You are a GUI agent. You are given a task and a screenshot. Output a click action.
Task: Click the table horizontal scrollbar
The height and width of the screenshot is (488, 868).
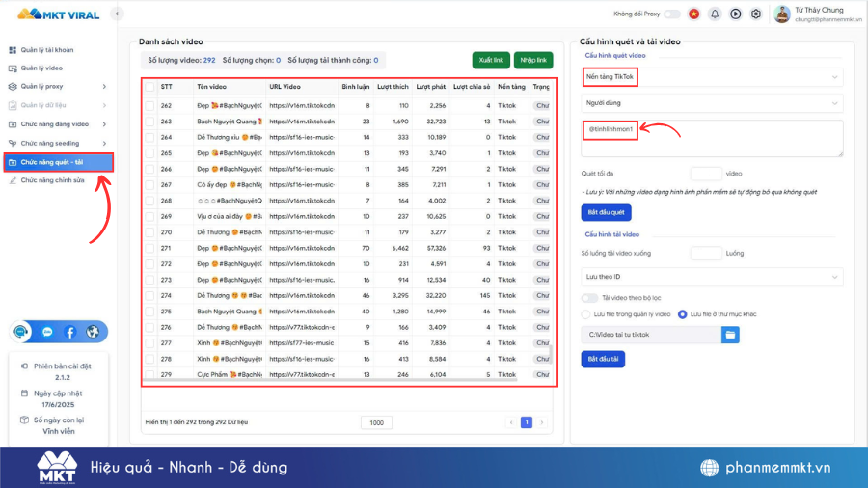331,380
